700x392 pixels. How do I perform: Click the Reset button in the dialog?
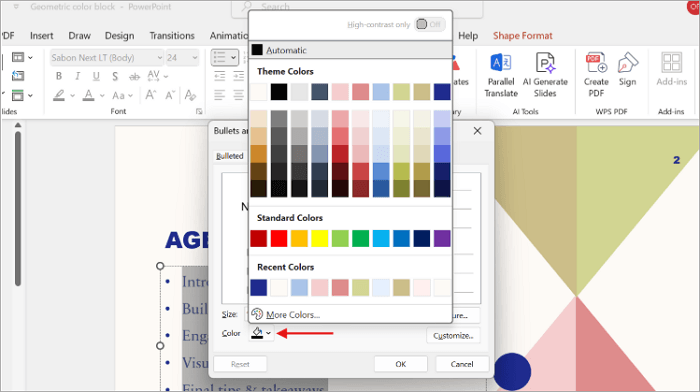point(240,364)
